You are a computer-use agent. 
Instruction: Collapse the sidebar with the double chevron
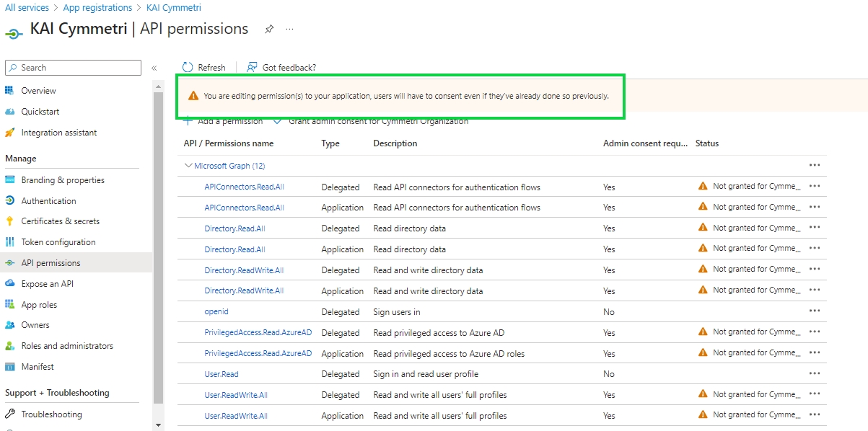click(x=154, y=68)
